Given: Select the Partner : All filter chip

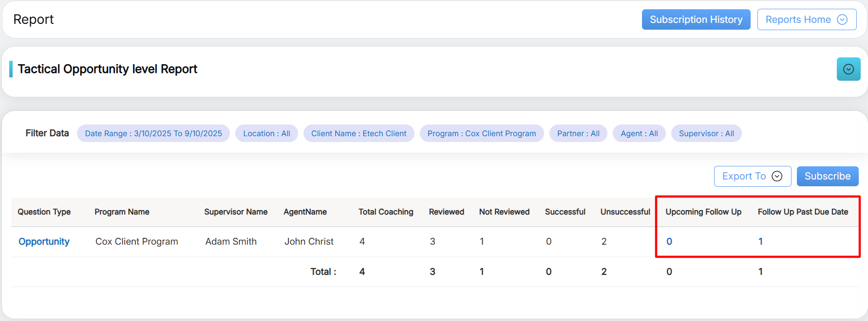Looking at the screenshot, I should (578, 133).
